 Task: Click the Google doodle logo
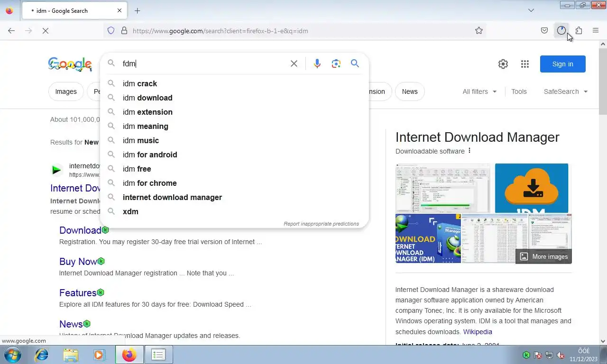tap(70, 64)
